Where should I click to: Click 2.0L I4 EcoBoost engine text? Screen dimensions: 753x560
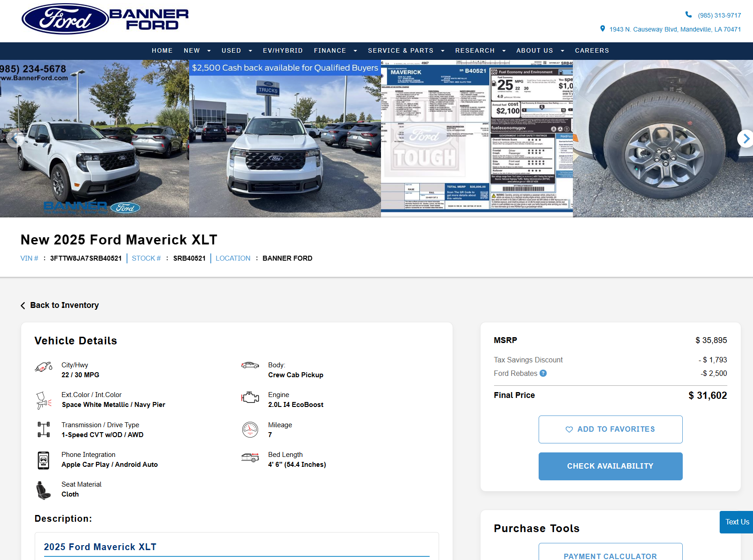tap(295, 405)
